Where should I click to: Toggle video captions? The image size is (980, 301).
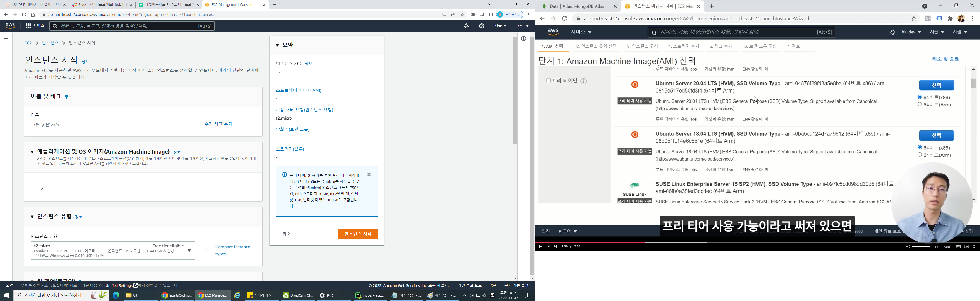click(x=958, y=247)
